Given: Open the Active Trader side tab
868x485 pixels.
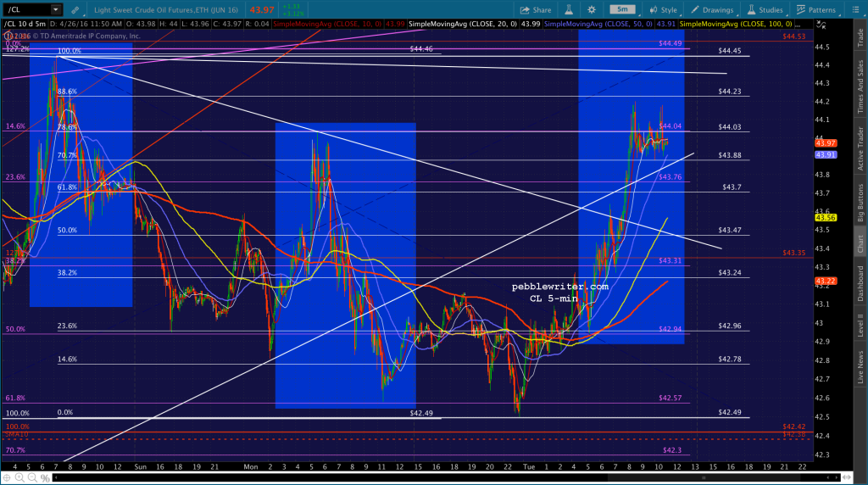Looking at the screenshot, I should click(860, 148).
